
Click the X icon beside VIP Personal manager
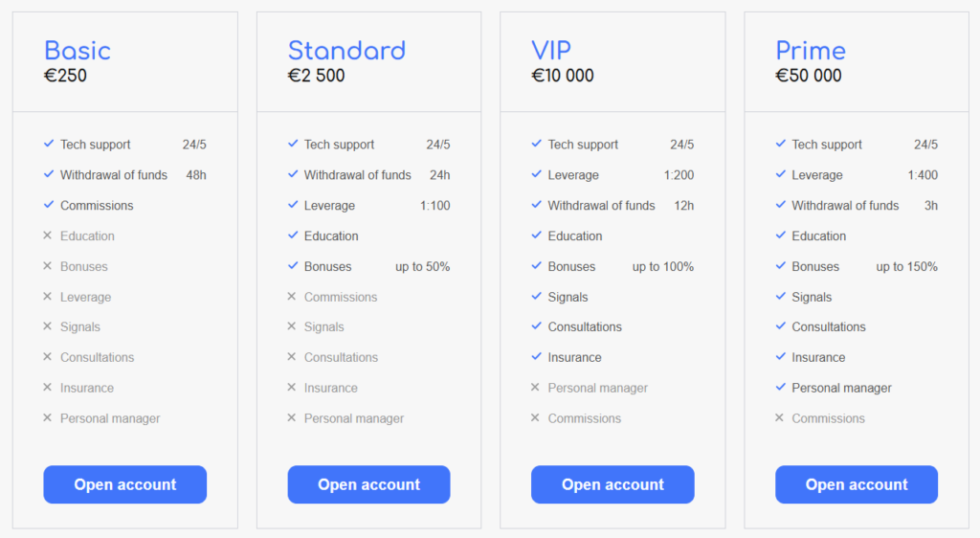tap(536, 388)
